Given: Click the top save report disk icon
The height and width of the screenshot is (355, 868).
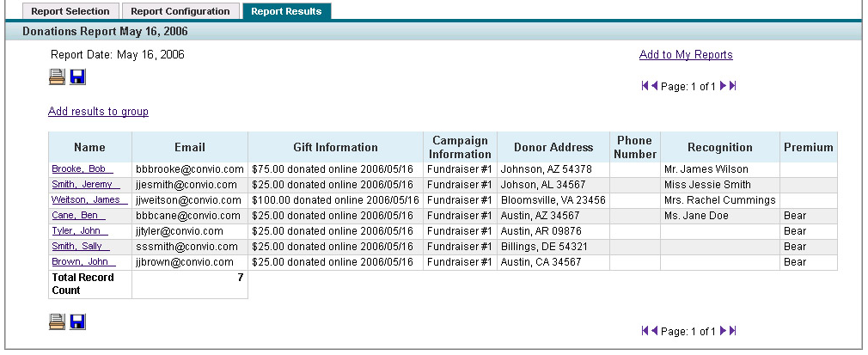Looking at the screenshot, I should (x=77, y=77).
